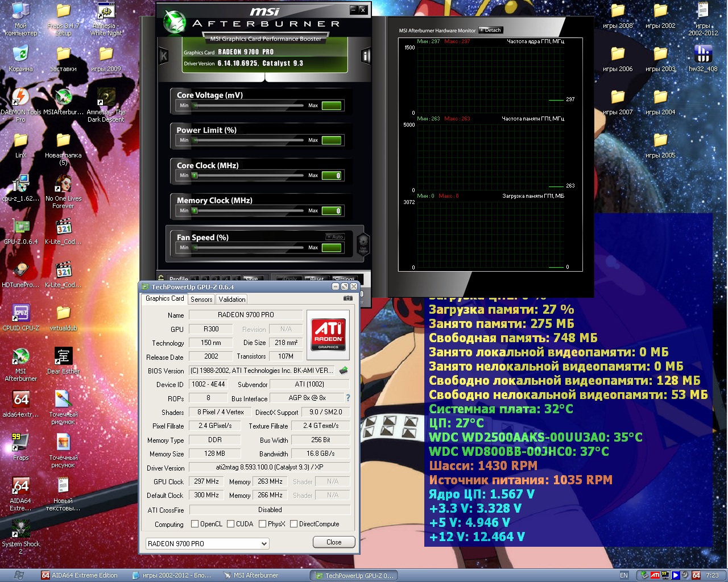Image resolution: width=728 pixels, height=582 pixels.
Task: Open the Dear Esther desktop shortcut
Action: (63, 361)
